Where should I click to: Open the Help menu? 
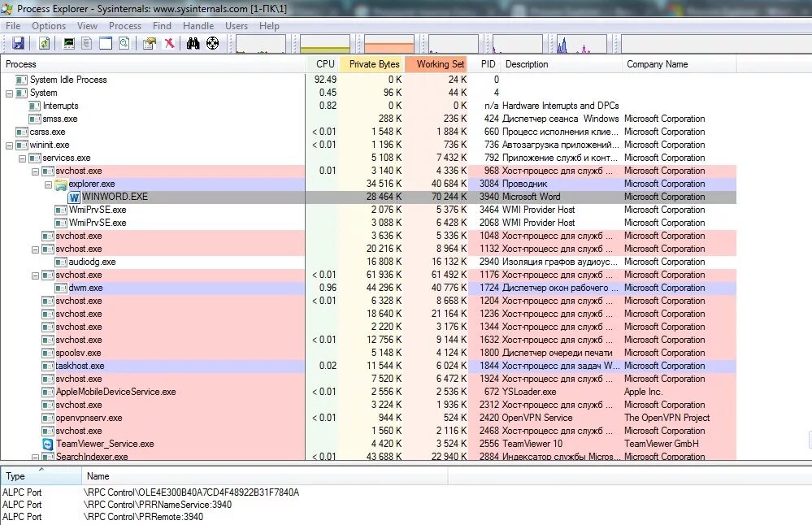(269, 26)
